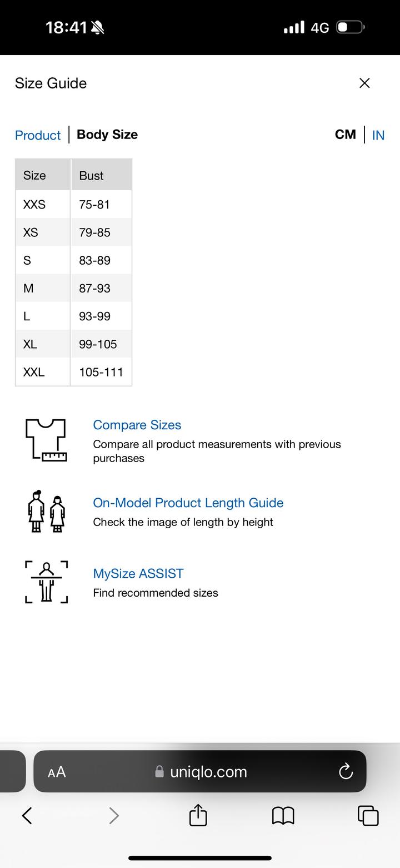This screenshot has width=400, height=868.
Task: Switch units to IN
Action: point(378,135)
